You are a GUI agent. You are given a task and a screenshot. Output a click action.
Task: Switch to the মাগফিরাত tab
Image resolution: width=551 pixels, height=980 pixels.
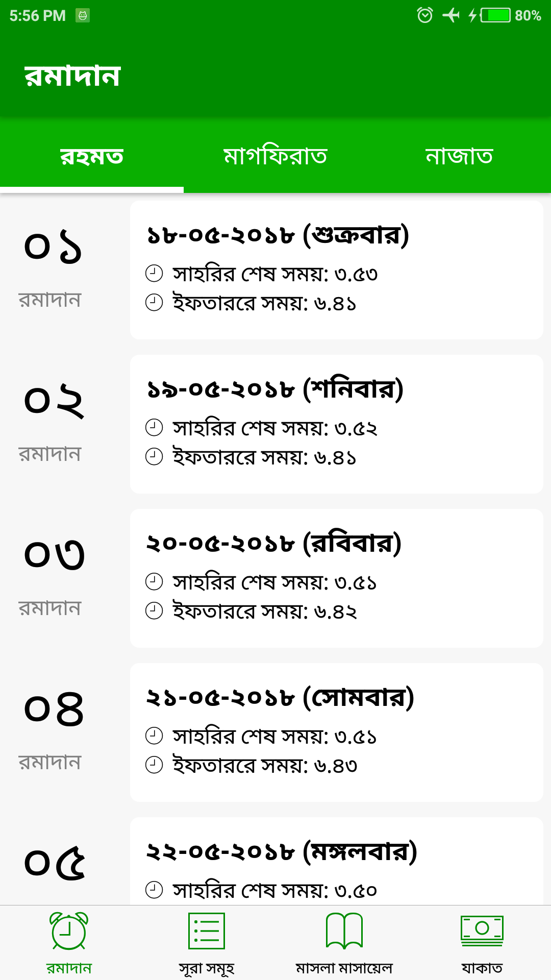275,156
